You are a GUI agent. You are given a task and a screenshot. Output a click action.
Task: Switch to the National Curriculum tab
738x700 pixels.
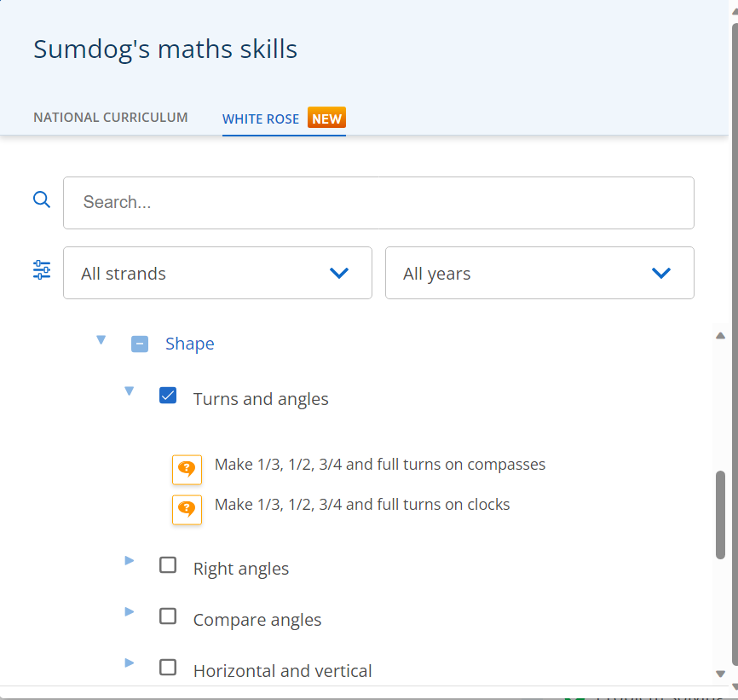pos(111,117)
